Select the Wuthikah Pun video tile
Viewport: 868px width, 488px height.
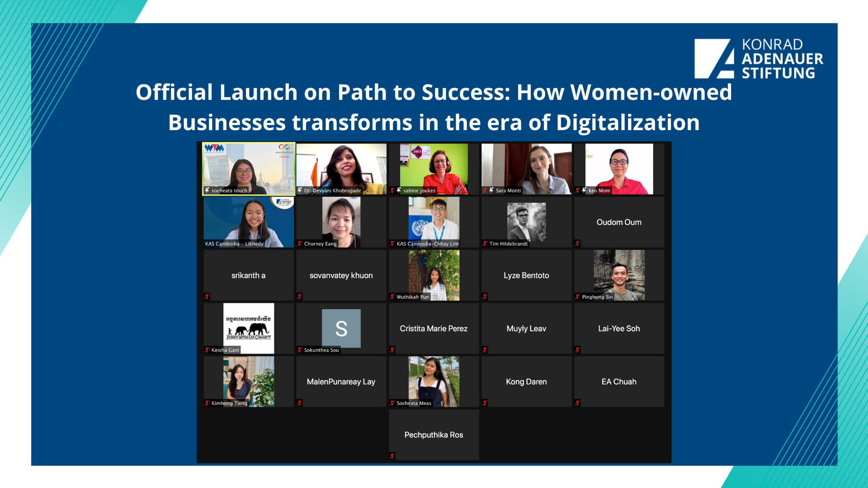[434, 275]
